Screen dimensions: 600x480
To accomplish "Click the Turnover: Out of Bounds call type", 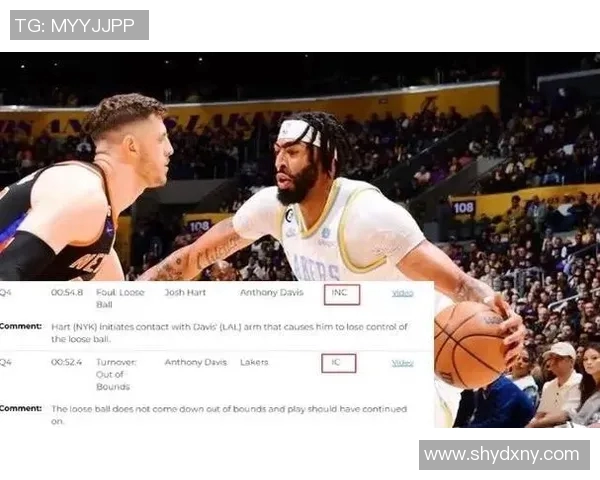I will (x=116, y=374).
